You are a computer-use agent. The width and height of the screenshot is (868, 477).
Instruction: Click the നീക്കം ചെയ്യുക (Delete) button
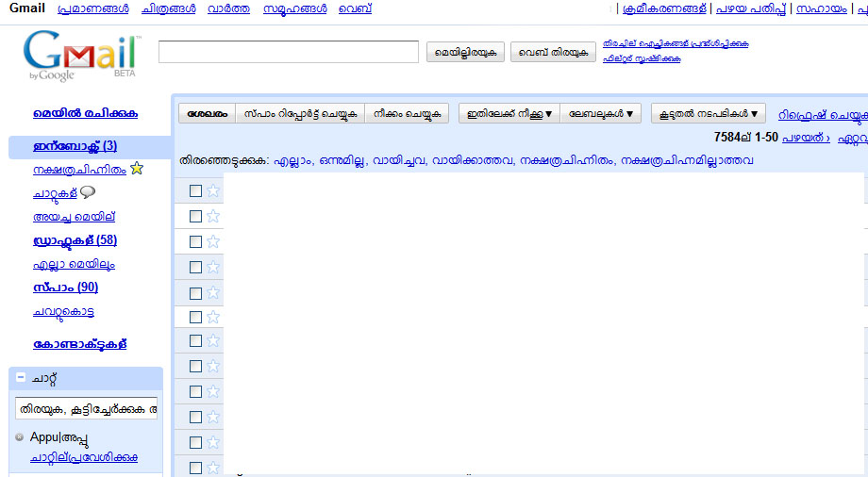[x=407, y=113]
